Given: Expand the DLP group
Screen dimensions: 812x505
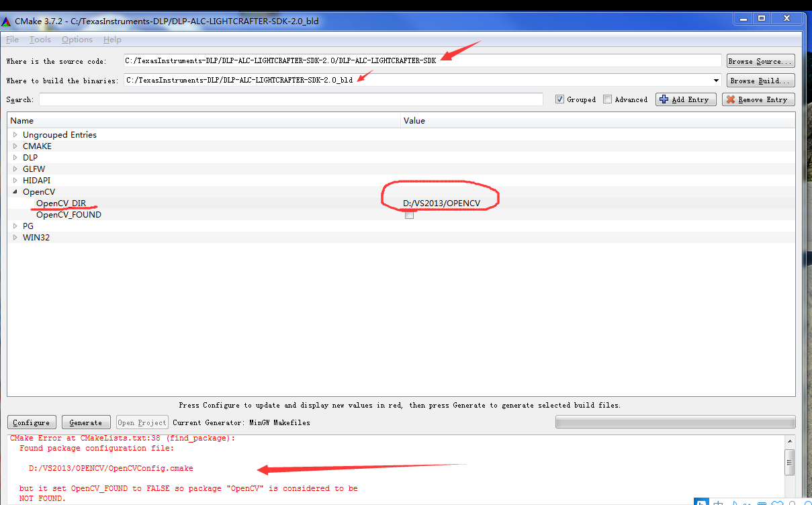Looking at the screenshot, I should tap(15, 158).
